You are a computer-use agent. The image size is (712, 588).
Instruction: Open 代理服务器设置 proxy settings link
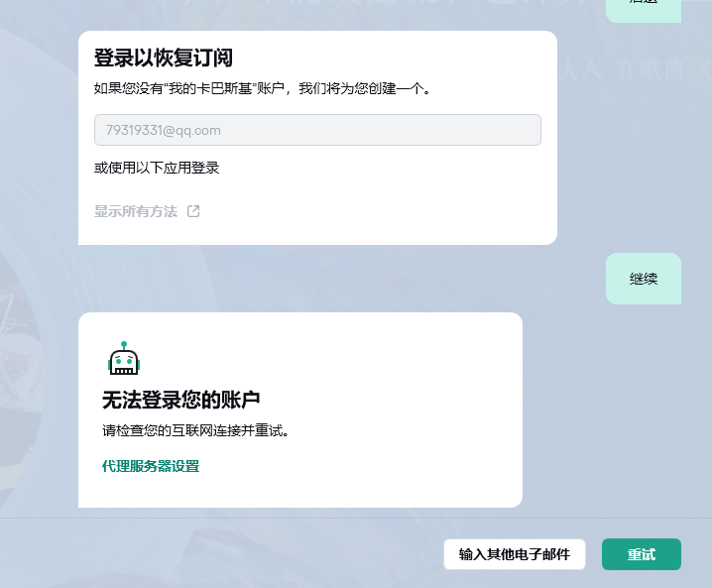(x=151, y=466)
